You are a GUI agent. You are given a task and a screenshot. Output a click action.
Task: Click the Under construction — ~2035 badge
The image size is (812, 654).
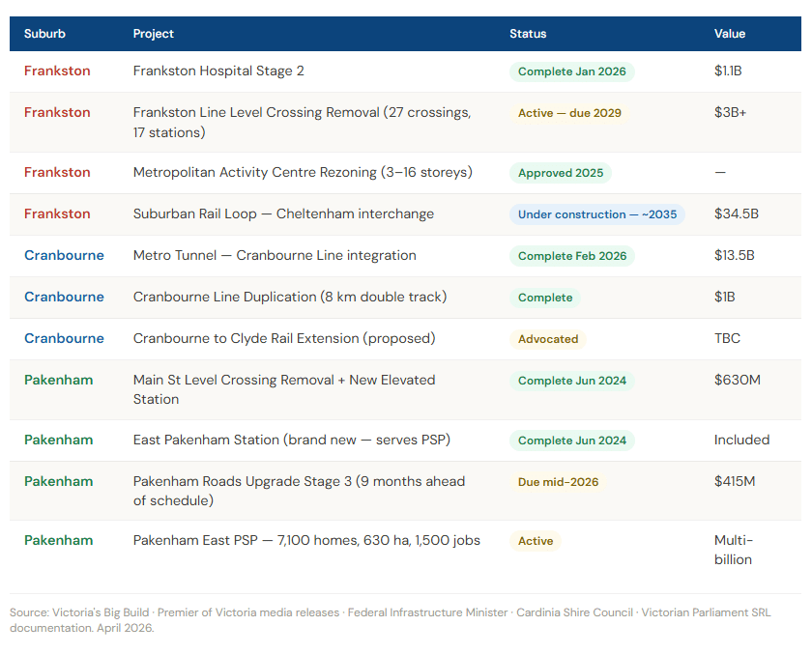[596, 214]
